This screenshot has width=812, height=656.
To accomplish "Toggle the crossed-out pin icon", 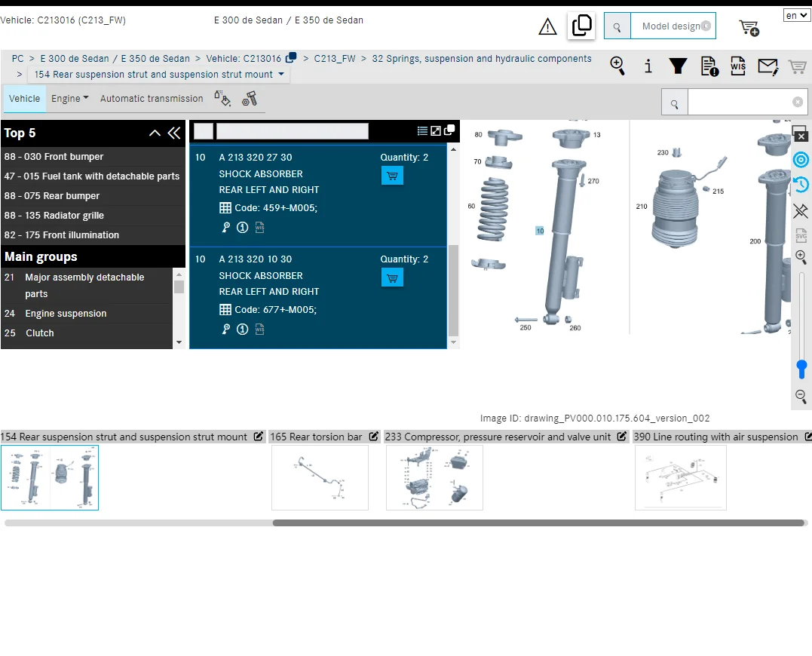I will pos(801,210).
